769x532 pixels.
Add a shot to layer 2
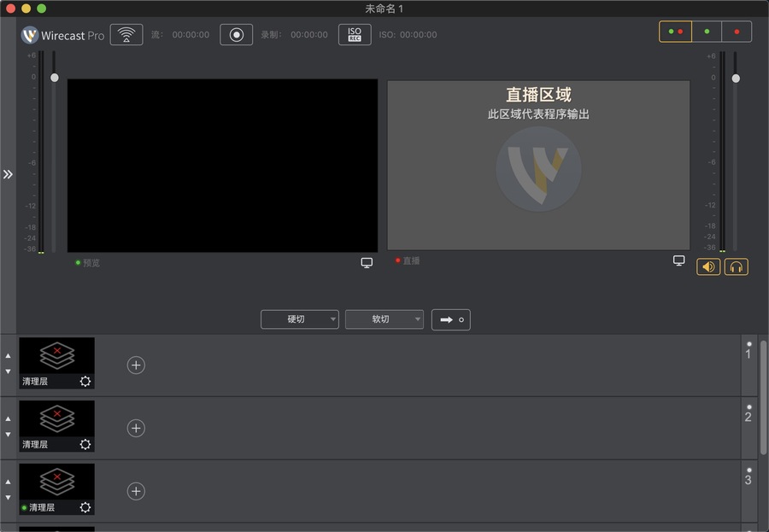point(136,428)
